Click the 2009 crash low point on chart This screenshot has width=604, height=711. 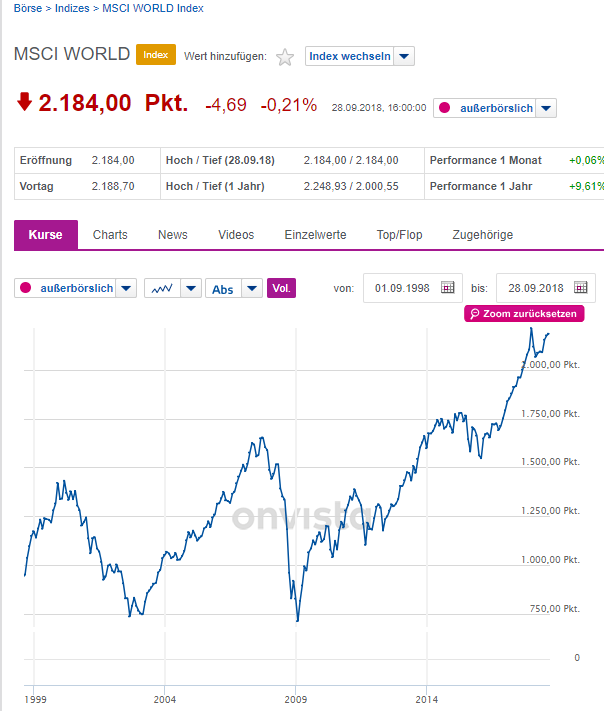[x=297, y=620]
